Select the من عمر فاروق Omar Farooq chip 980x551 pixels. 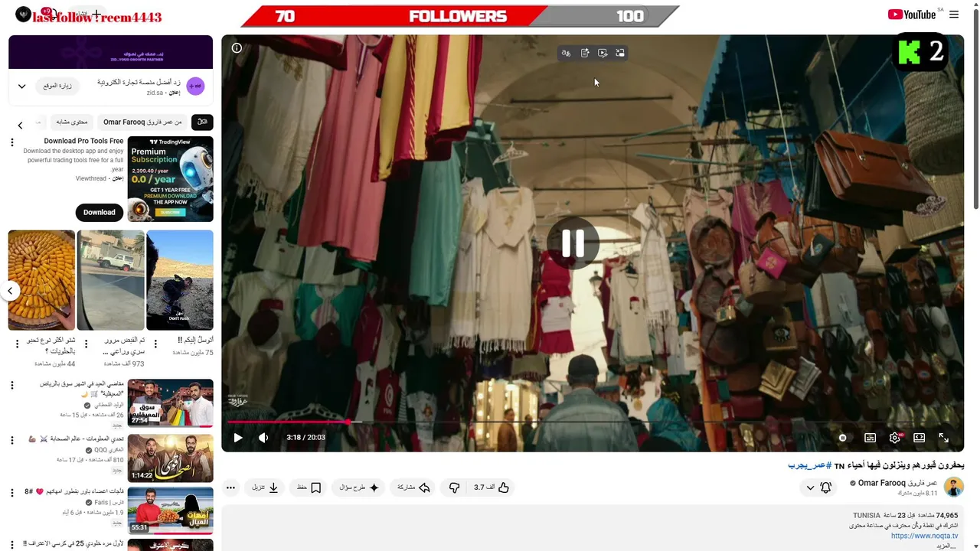coord(142,122)
